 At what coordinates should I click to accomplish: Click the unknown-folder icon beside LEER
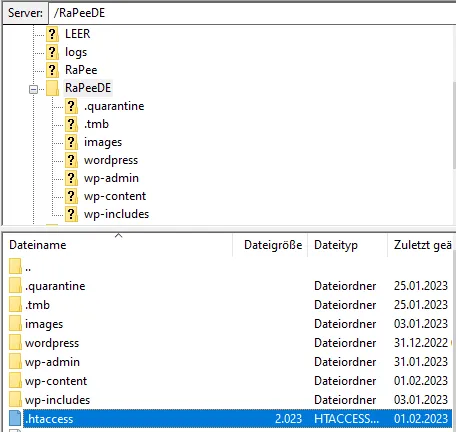52,34
